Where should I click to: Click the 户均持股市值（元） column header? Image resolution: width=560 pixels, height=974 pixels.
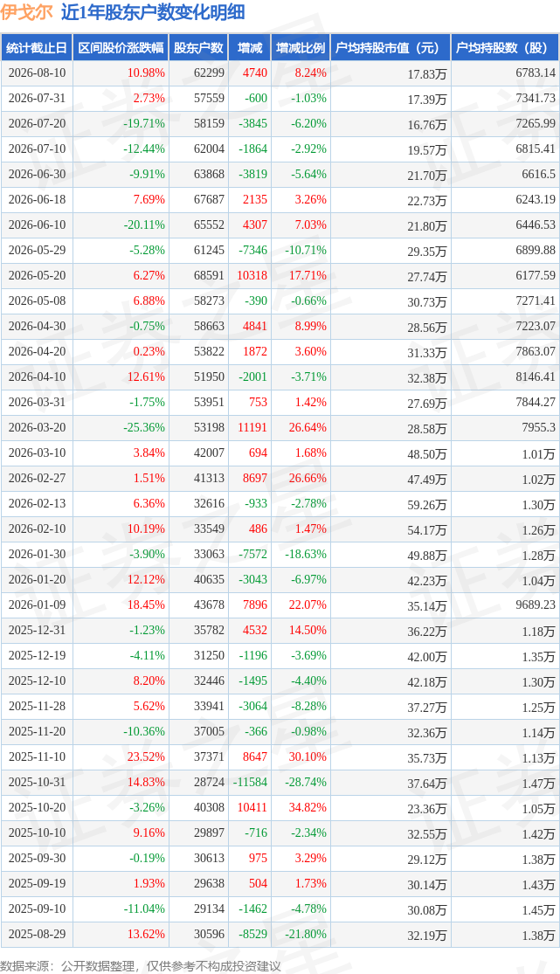(391, 48)
